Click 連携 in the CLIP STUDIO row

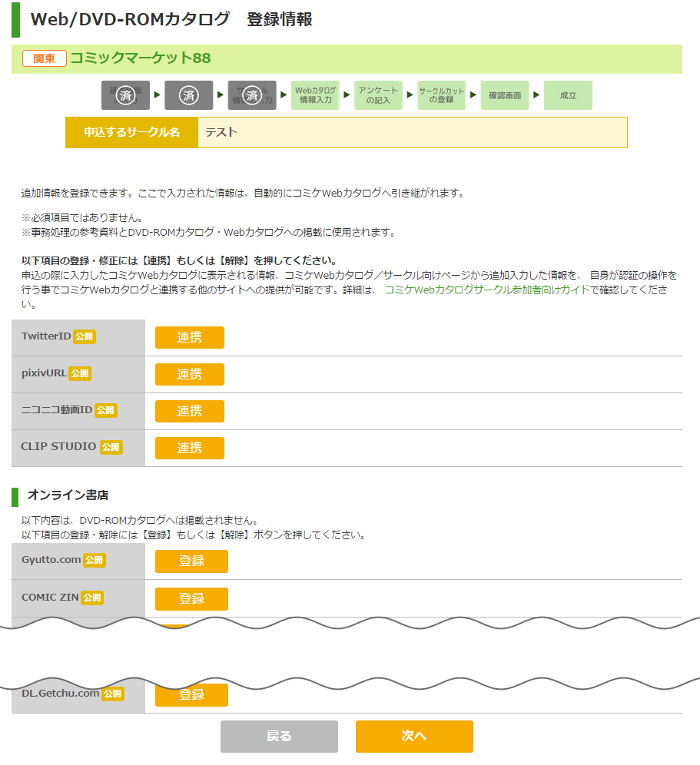[x=190, y=448]
